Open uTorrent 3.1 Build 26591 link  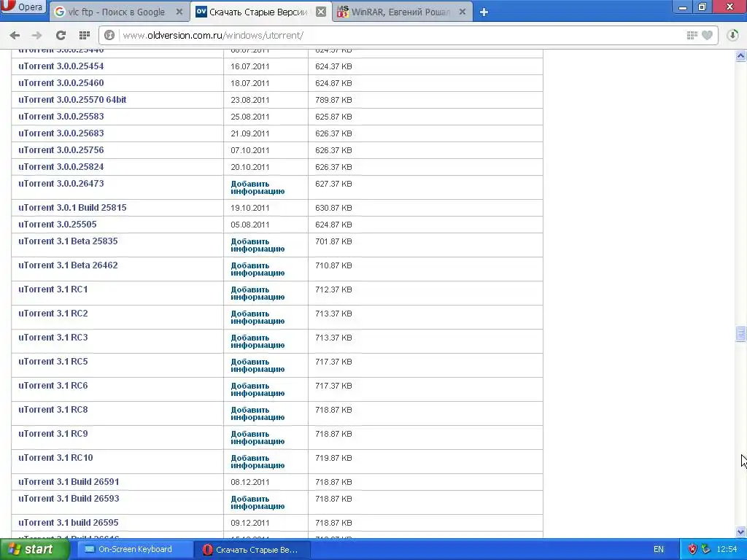[69, 482]
